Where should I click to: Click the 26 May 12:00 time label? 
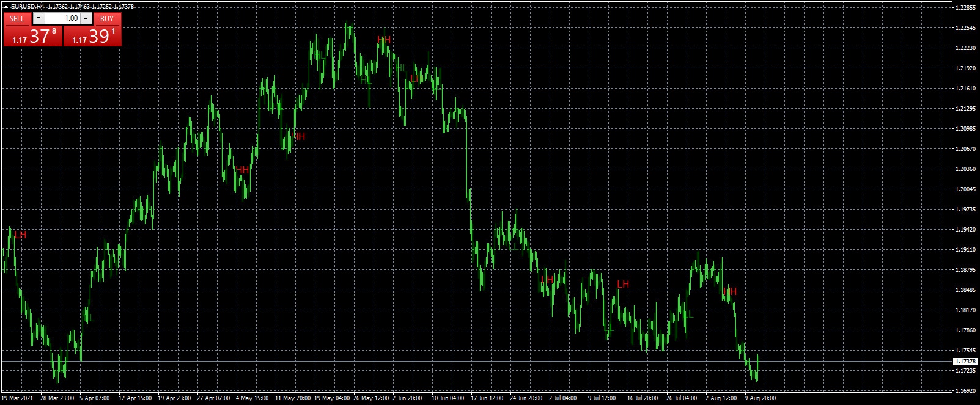(x=370, y=398)
